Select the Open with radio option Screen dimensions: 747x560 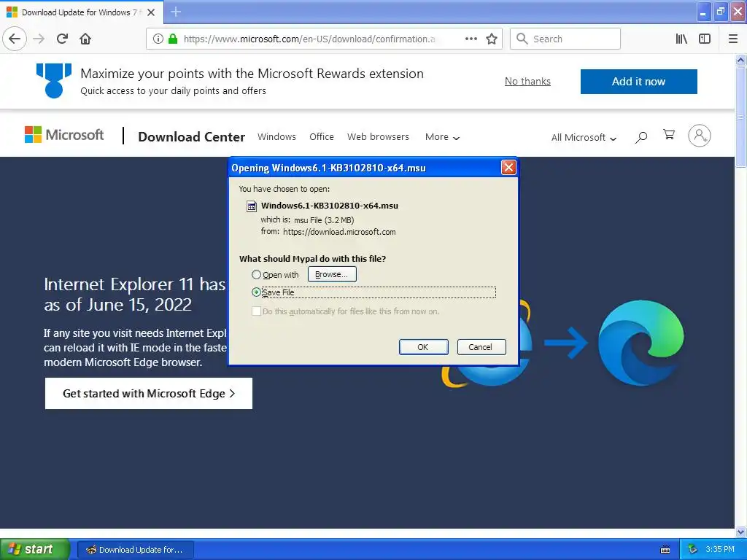pyautogui.click(x=256, y=275)
